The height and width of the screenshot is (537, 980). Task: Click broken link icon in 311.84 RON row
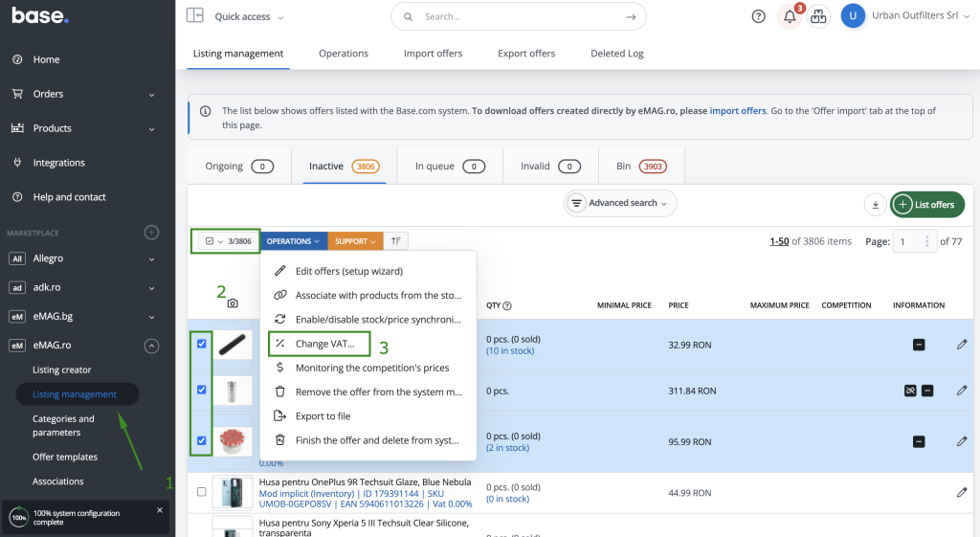910,391
